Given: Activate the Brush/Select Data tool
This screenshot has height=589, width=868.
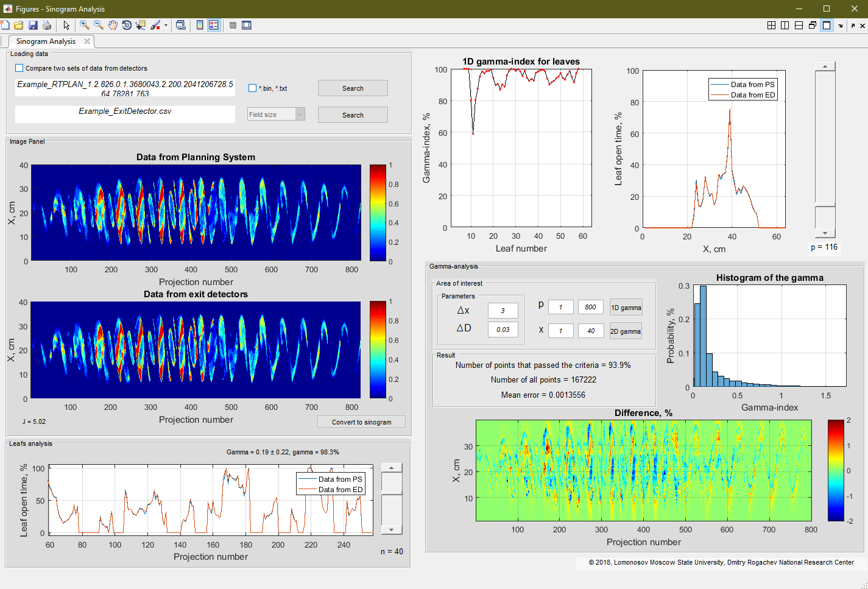Looking at the screenshot, I should [x=155, y=25].
